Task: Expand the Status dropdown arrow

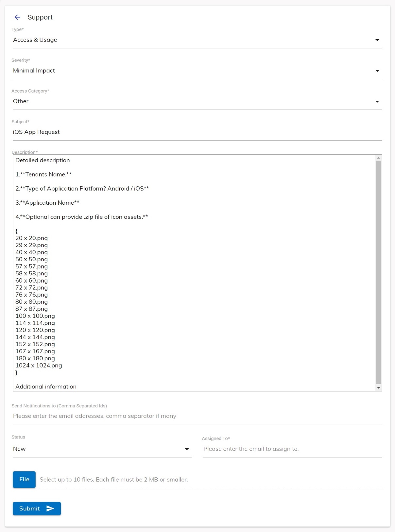Action: coord(187,449)
